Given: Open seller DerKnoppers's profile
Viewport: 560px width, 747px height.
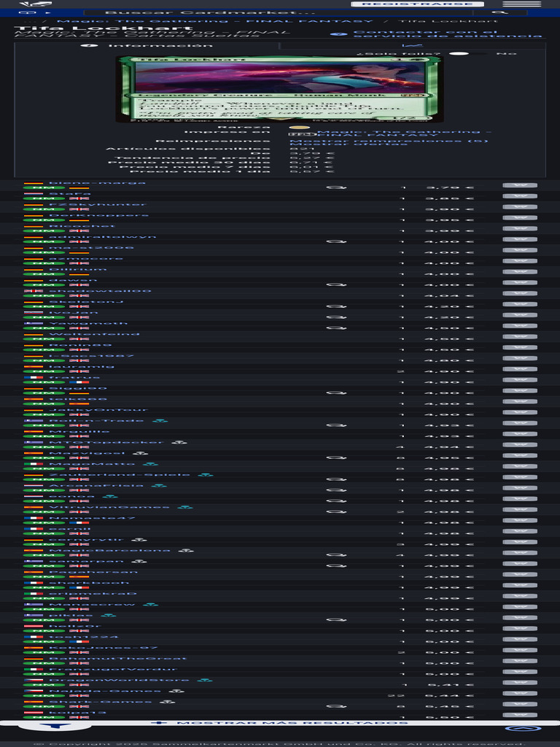Looking at the screenshot, I should click(x=98, y=215).
